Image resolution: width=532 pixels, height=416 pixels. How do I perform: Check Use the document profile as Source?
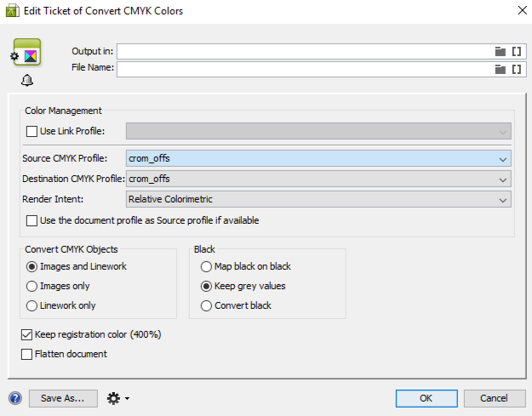click(33, 220)
